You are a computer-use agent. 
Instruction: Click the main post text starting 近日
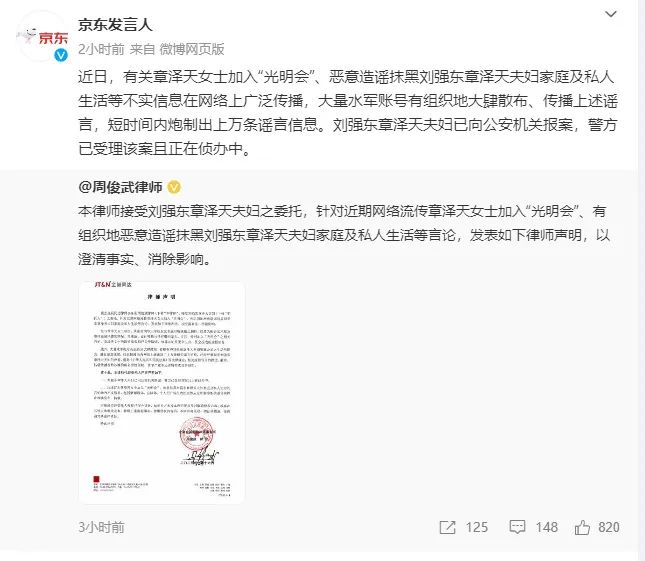click(348, 113)
